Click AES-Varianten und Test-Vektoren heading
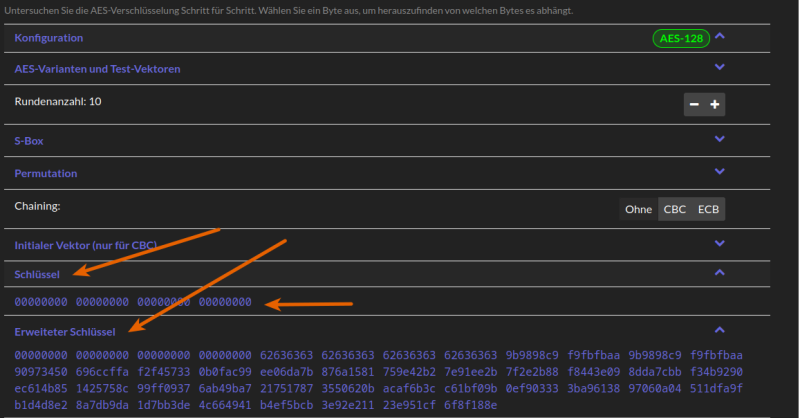Screen dimensions: 800x418 click(97, 69)
